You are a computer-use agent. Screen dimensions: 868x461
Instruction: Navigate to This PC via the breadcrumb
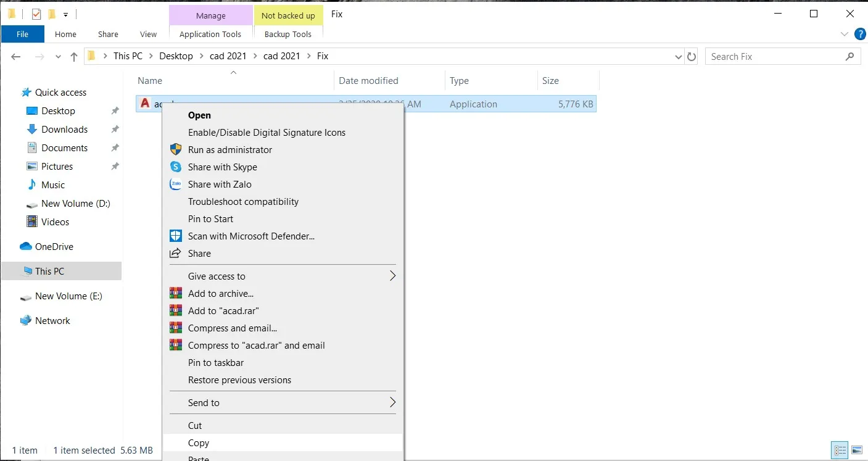click(x=128, y=56)
